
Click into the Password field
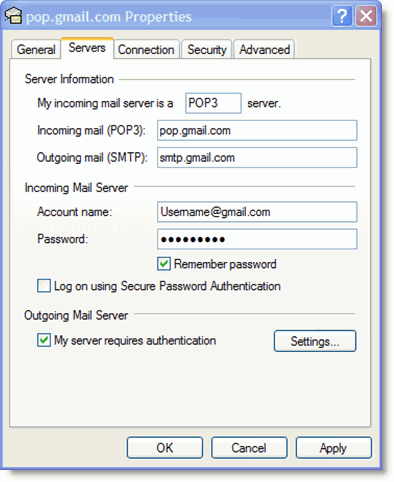pos(257,239)
